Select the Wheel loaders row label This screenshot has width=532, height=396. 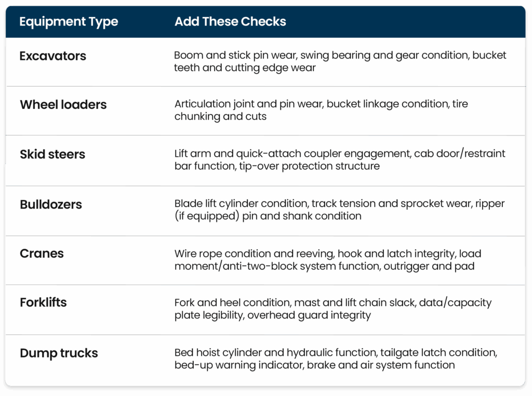(x=63, y=104)
